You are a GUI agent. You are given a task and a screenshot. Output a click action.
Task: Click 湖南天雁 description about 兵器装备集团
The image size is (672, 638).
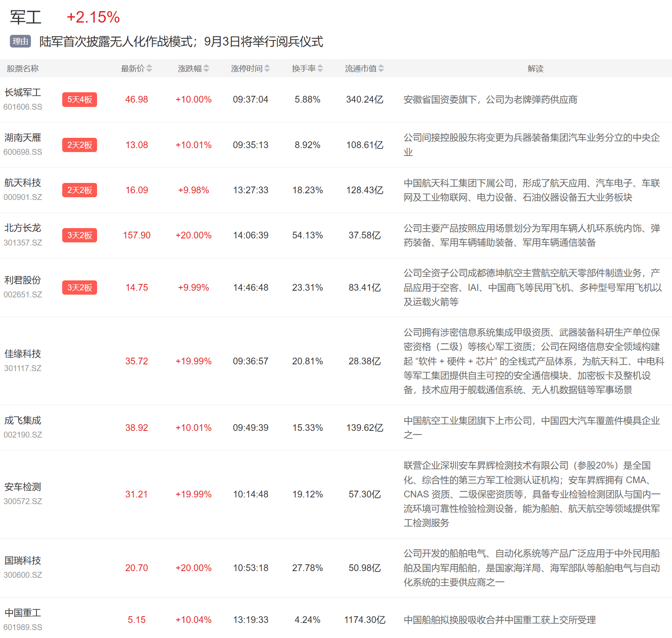click(532, 145)
